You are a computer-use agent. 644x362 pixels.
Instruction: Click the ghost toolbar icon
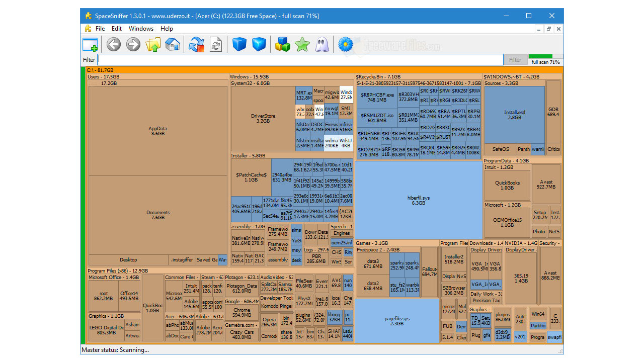pyautogui.click(x=322, y=45)
